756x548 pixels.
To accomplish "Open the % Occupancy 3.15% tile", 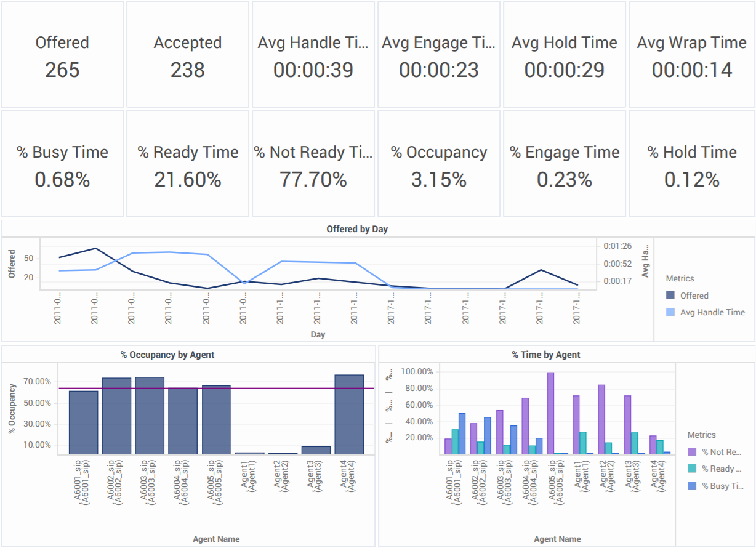I will coord(439,164).
